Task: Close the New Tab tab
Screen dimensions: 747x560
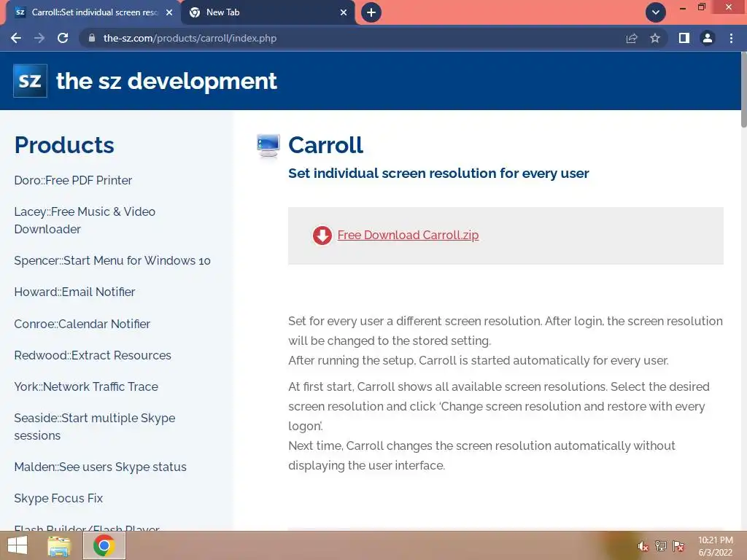Action: 344,12
